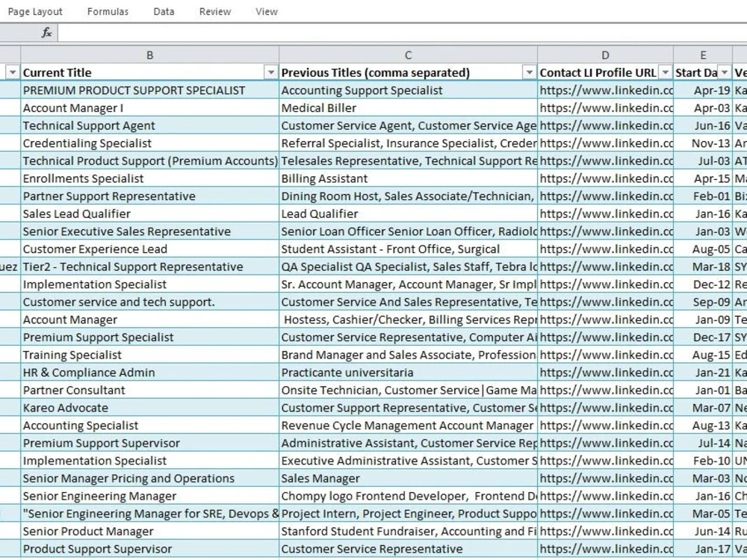Open the filter dropdown left of Current Title
This screenshot has width=747, height=560.
[x=13, y=72]
